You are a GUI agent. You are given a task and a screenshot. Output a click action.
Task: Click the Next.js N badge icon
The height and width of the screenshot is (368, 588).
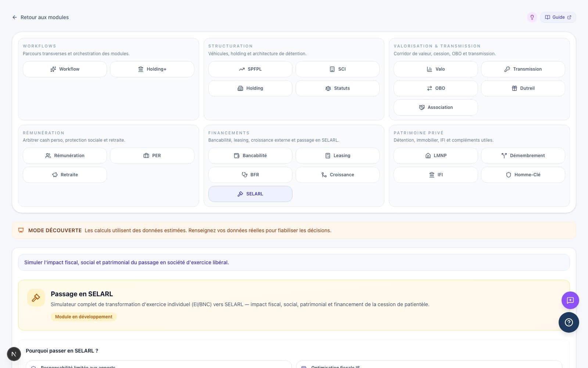tap(14, 354)
